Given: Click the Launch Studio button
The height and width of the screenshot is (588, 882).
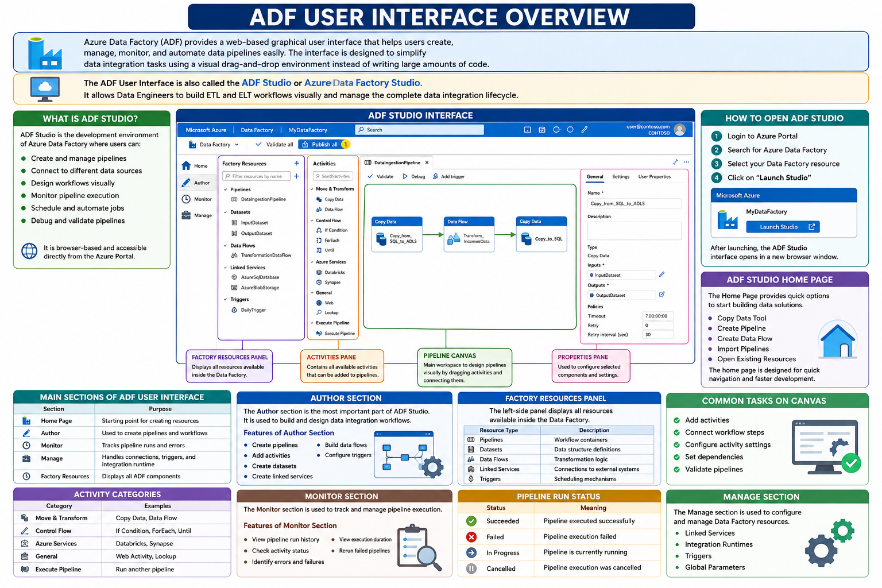Looking at the screenshot, I should click(783, 227).
